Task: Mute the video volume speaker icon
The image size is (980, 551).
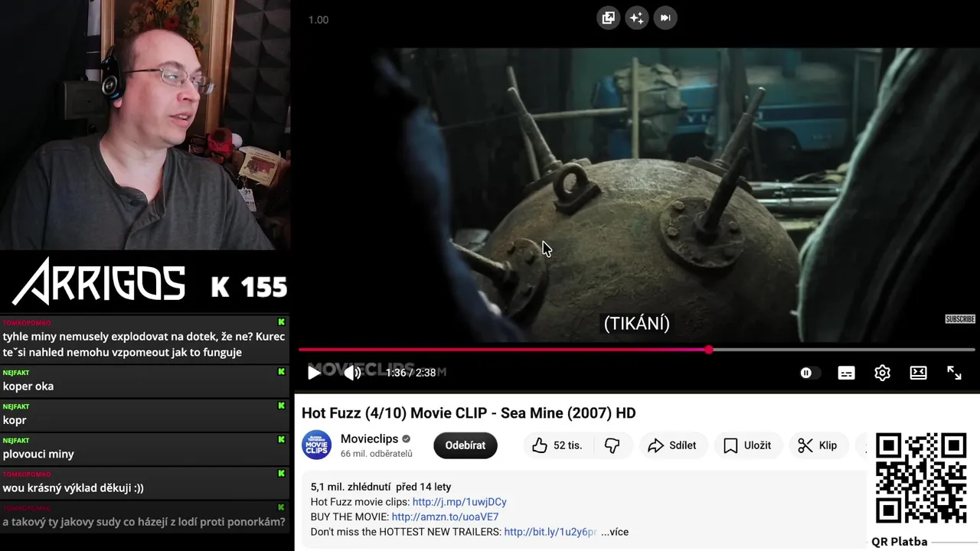Action: pos(352,373)
